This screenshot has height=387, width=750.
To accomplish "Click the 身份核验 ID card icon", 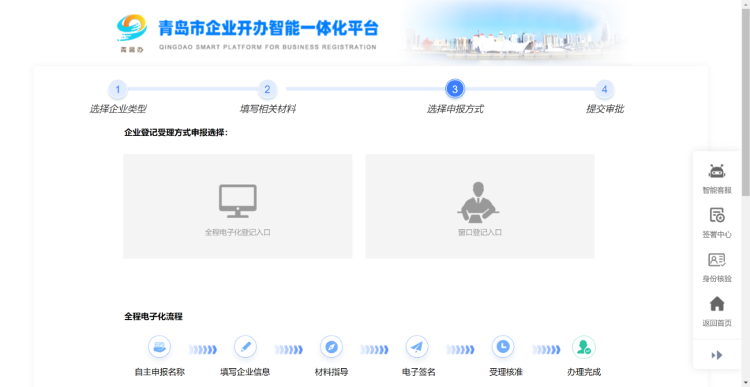I will [717, 260].
